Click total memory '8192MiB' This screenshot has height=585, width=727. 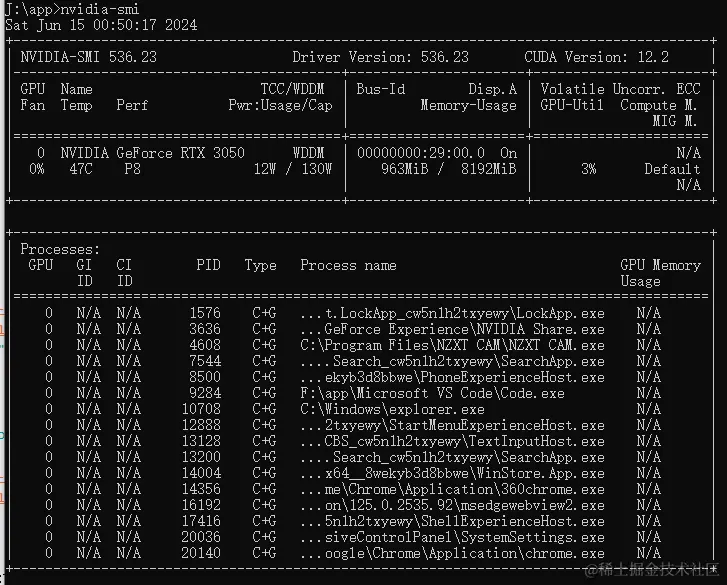click(488, 169)
